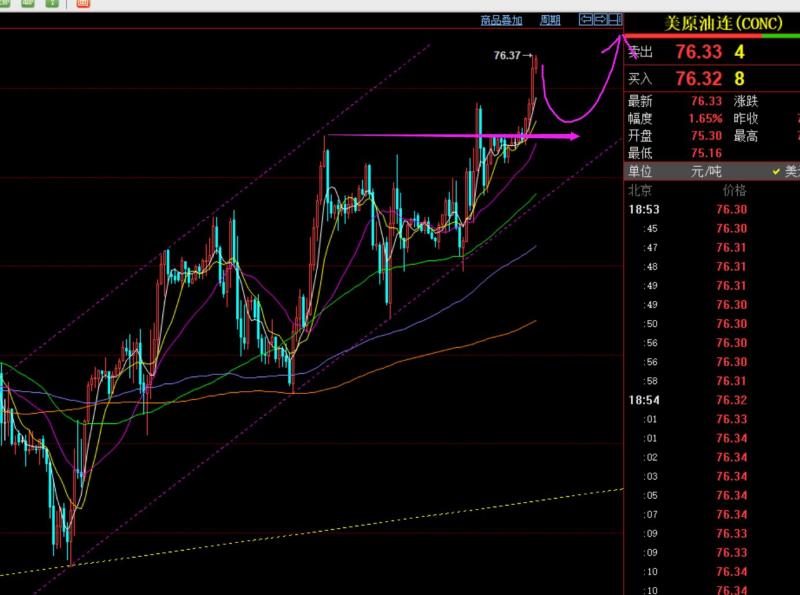The height and width of the screenshot is (595, 800).
Task: Select the :07 tick row
Action: pos(712,514)
